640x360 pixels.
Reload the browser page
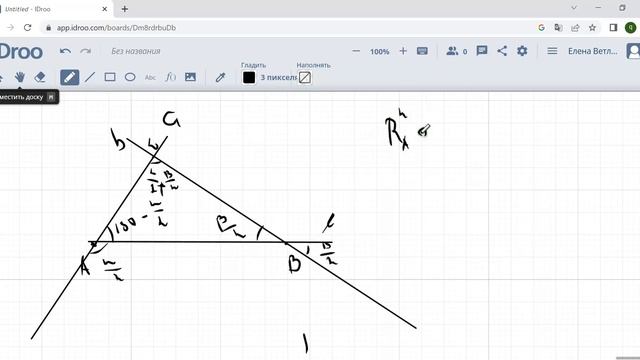coord(27,28)
